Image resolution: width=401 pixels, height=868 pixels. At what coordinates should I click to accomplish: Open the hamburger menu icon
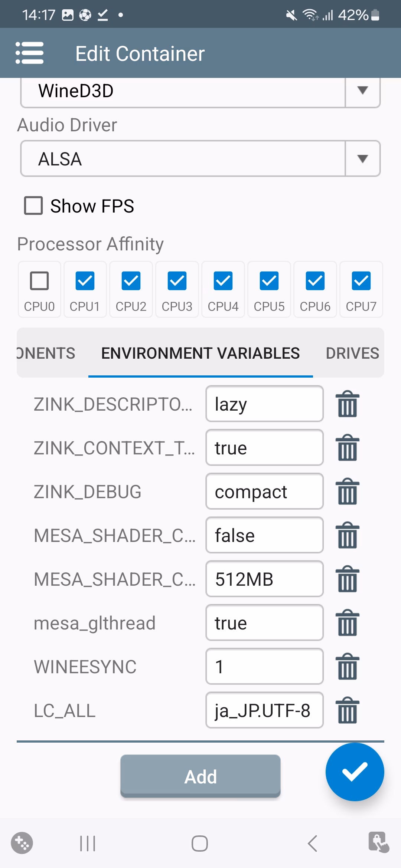pos(30,53)
